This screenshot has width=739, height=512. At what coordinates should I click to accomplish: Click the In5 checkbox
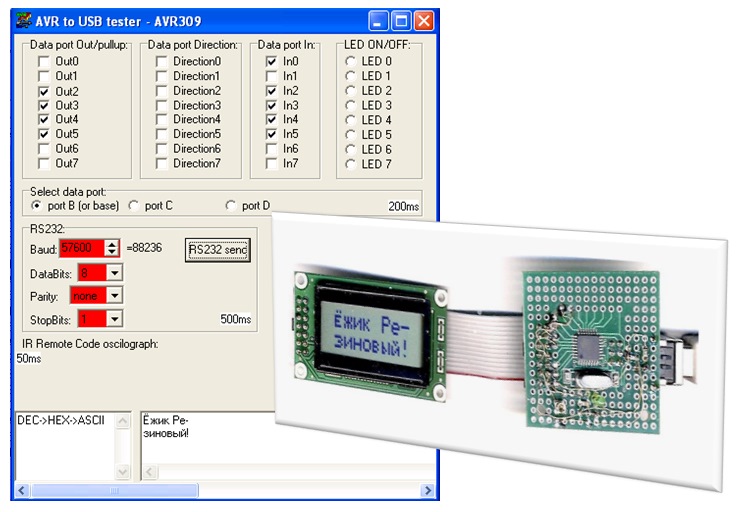(x=271, y=134)
